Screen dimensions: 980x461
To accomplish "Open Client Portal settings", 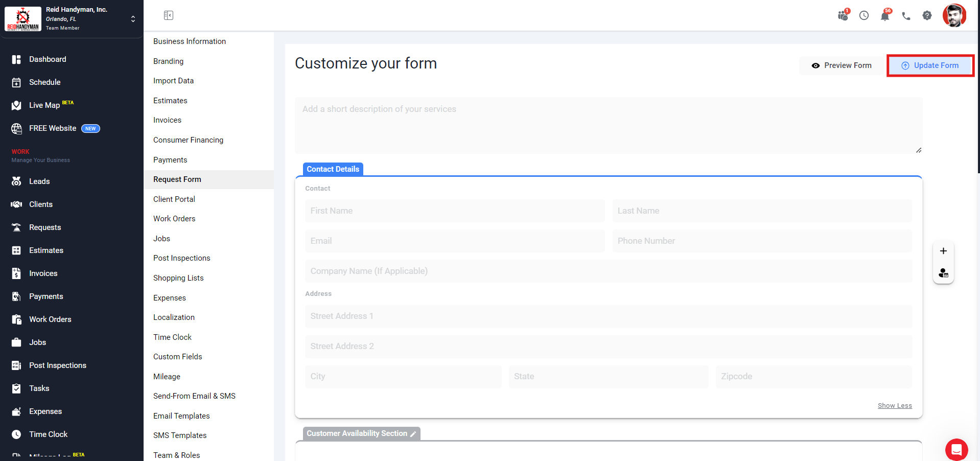I will tap(174, 199).
